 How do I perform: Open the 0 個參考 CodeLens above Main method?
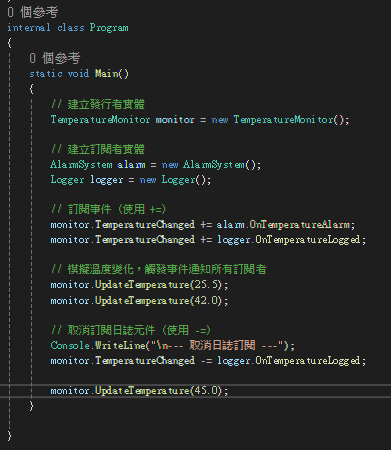[x=55, y=58]
